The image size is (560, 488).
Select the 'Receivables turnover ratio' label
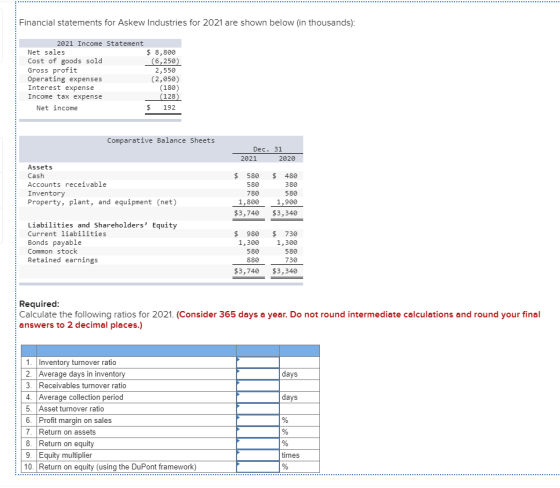[82, 385]
